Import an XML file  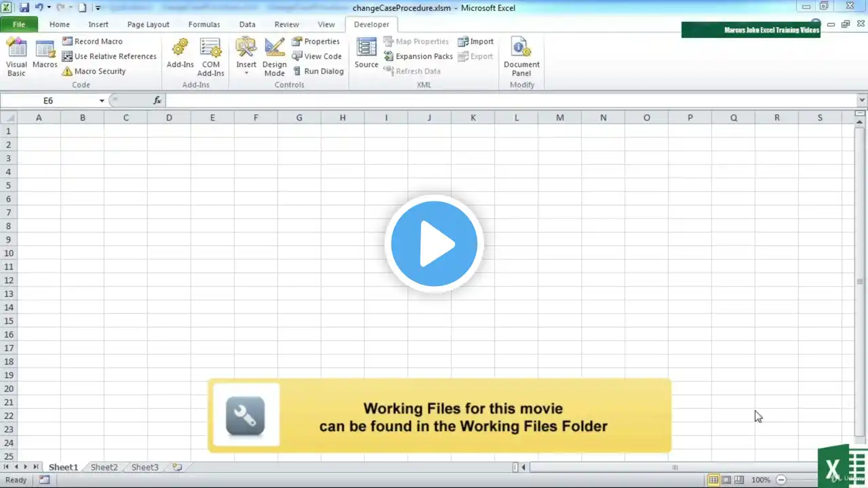tap(475, 41)
